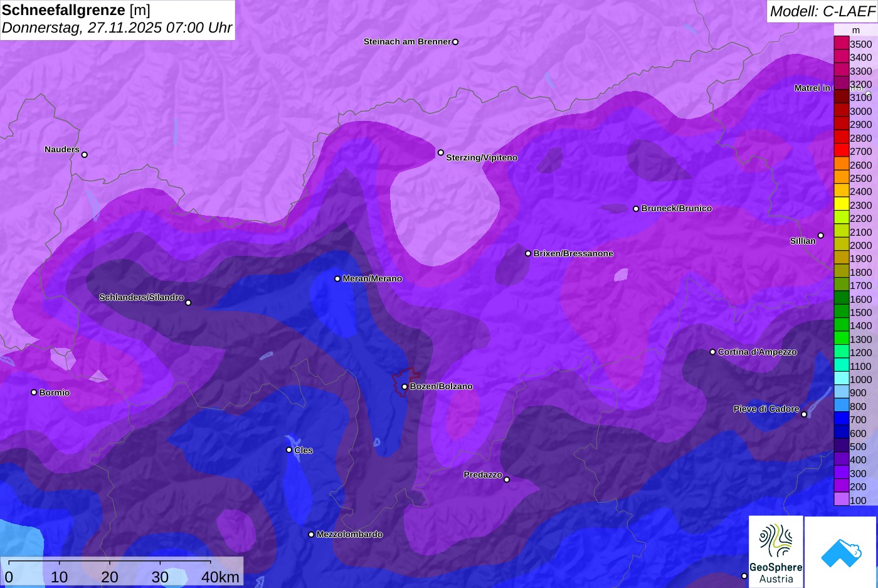
Task: Click the 2300 m yellow legend swatch
Action: click(x=841, y=204)
